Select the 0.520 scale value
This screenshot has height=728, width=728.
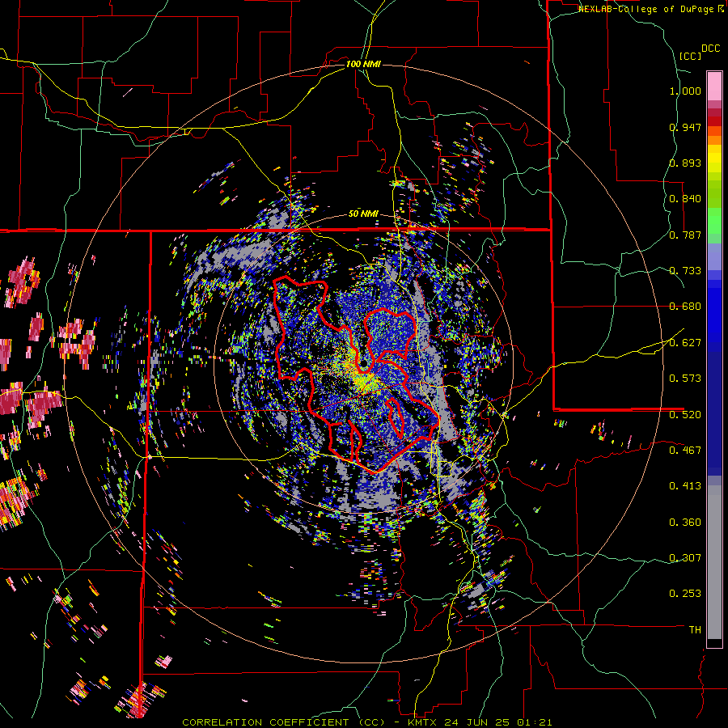tap(685, 415)
